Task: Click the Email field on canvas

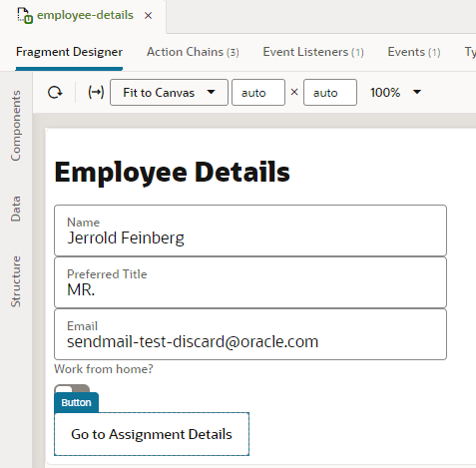Action: point(250,334)
